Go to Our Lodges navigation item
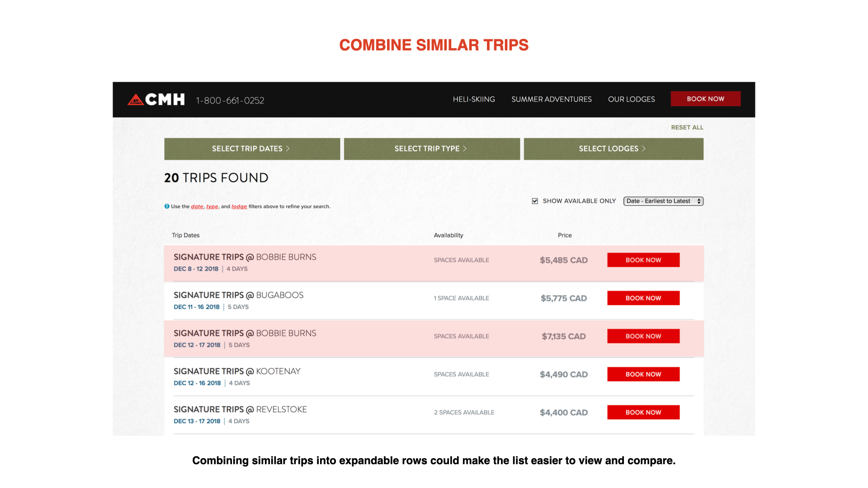 click(x=631, y=99)
